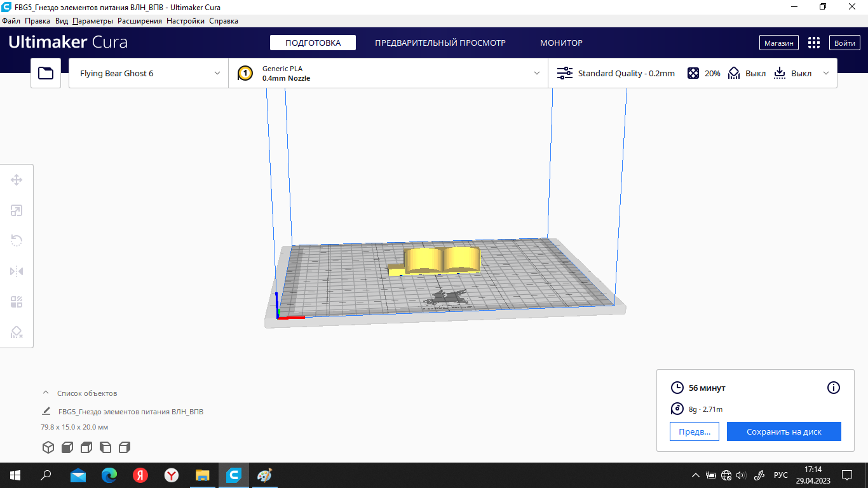This screenshot has height=488, width=868.
Task: Select the Scale tool in left toolbar
Action: point(17,210)
